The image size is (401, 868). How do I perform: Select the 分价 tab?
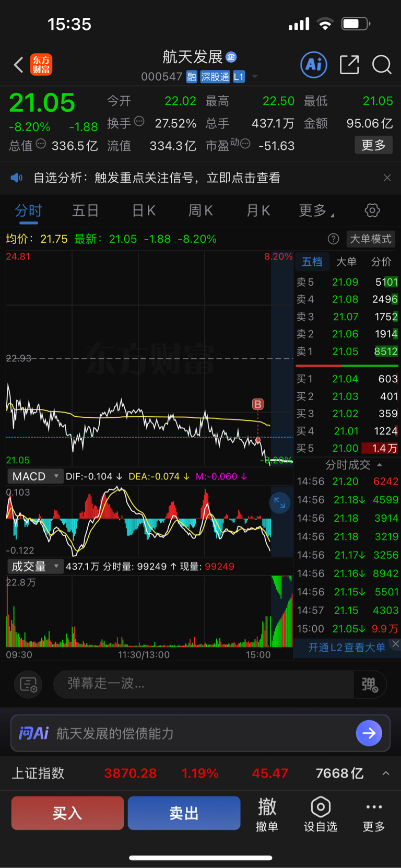tap(381, 262)
